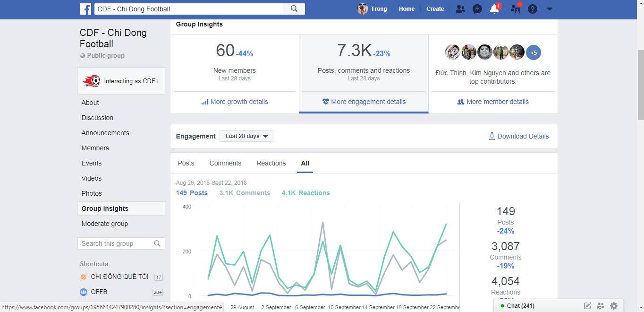Image resolution: width=644 pixels, height=312 pixels.
Task: Click the Facebook logo icon
Action: pyautogui.click(x=85, y=9)
